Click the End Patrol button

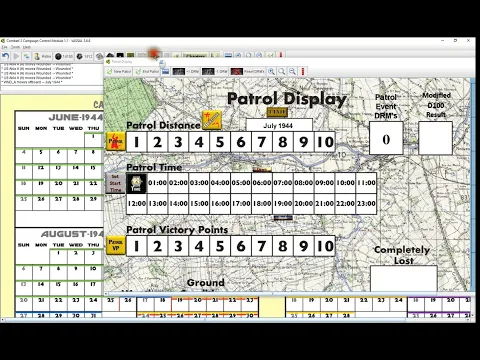(x=147, y=71)
